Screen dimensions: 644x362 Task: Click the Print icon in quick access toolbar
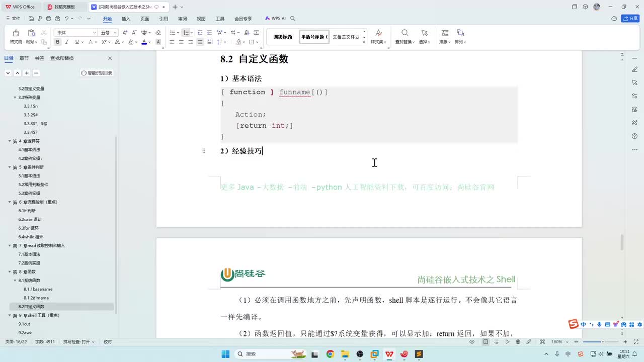click(48, 19)
